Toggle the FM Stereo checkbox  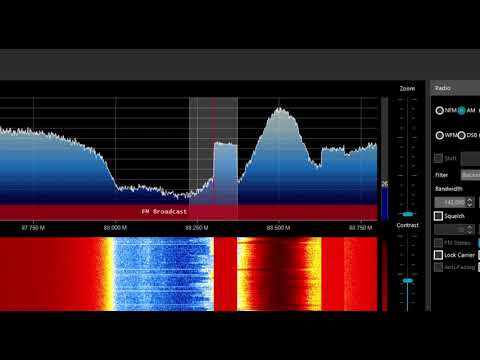coord(438,243)
